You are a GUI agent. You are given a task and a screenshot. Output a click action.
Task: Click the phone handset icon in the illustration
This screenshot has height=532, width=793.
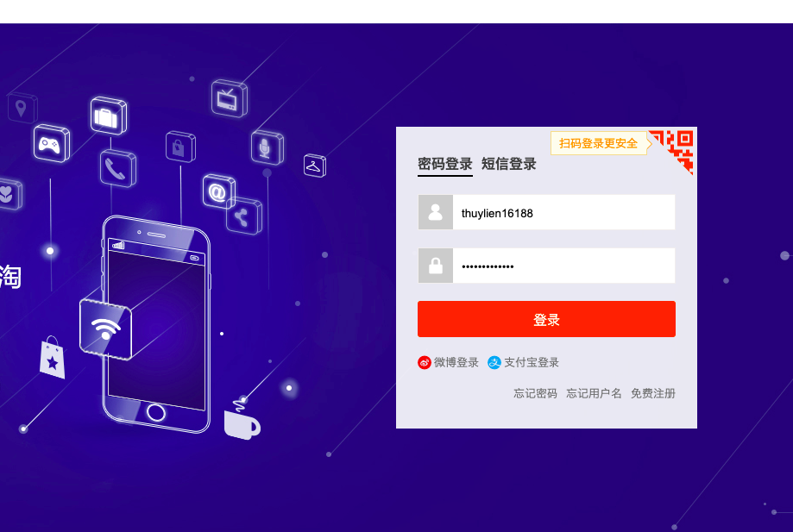118,169
